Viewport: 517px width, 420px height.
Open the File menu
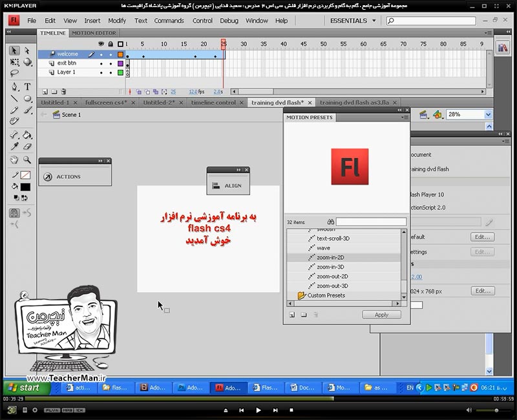pos(32,21)
